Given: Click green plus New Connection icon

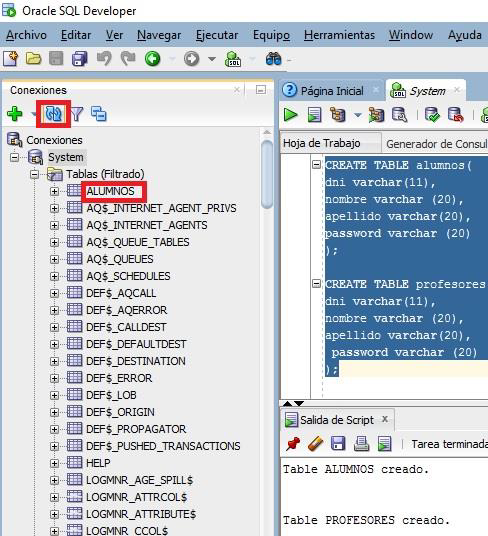Looking at the screenshot, I should 15,114.
